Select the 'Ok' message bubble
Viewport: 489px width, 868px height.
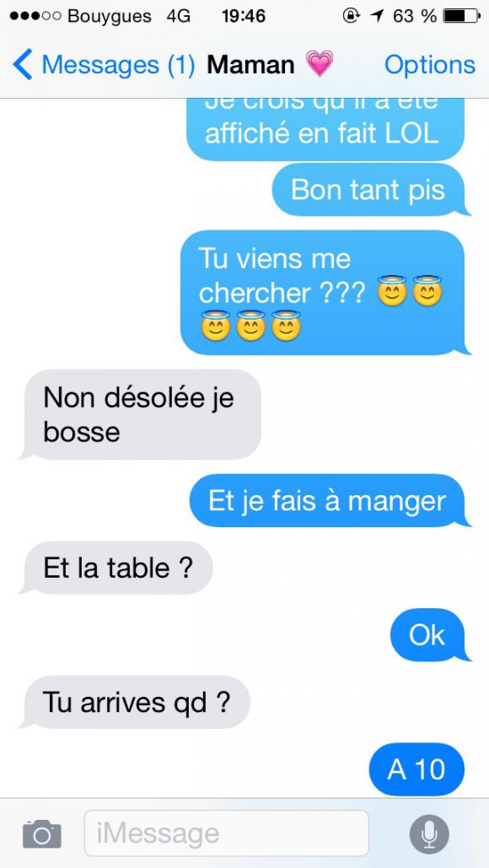click(x=430, y=635)
